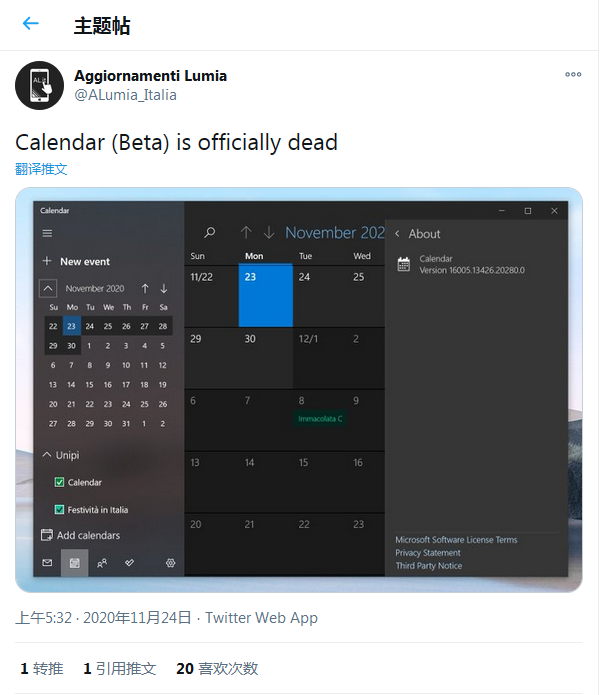Open the tweet's three-dot options menu
The image size is (601, 695).
click(573, 74)
